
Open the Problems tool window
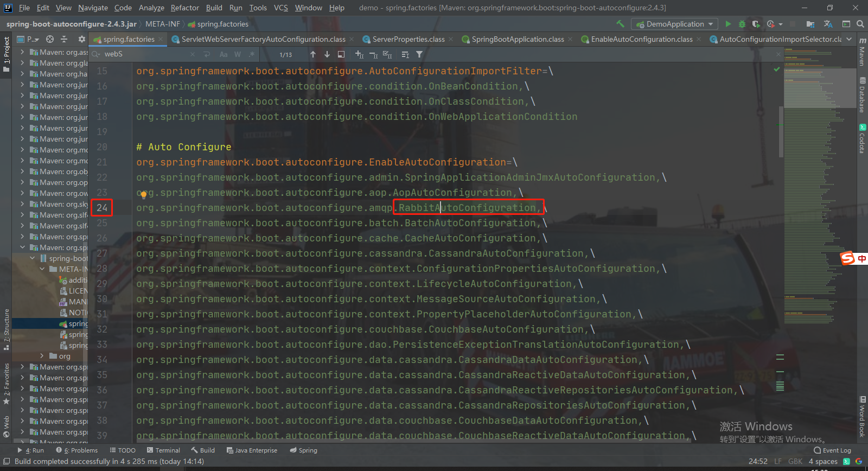(77, 450)
